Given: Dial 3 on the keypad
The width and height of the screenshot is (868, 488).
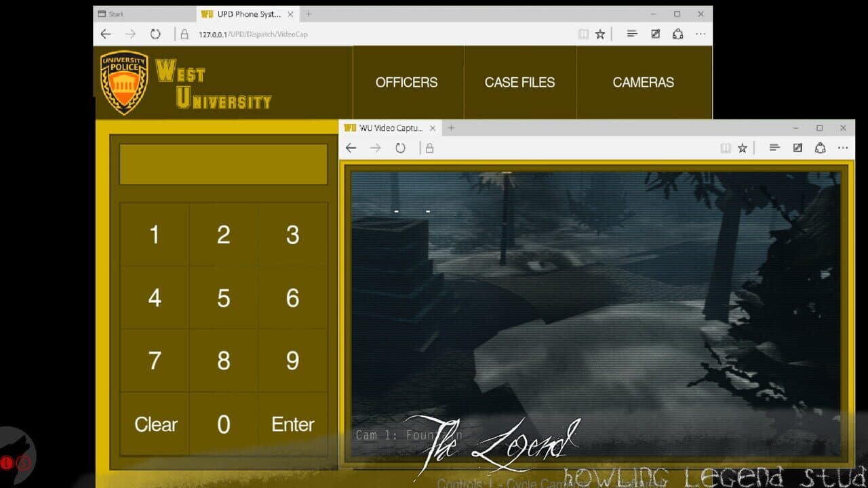Looking at the screenshot, I should (x=292, y=235).
